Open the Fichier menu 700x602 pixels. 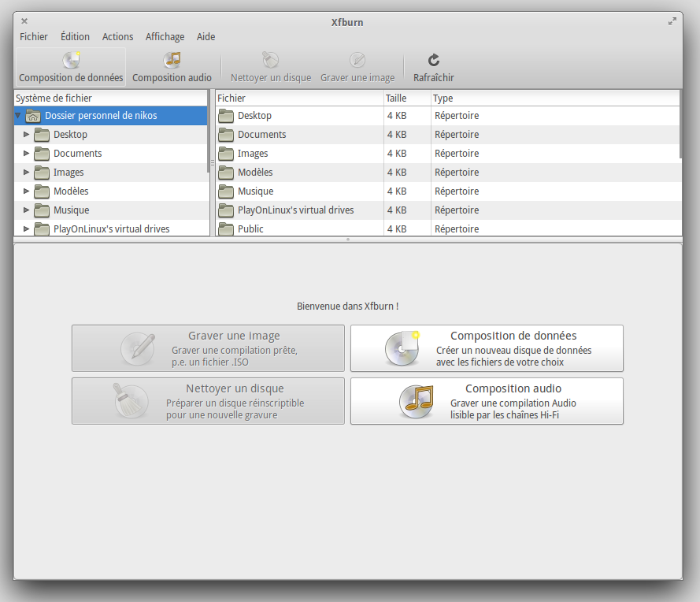[x=34, y=36]
